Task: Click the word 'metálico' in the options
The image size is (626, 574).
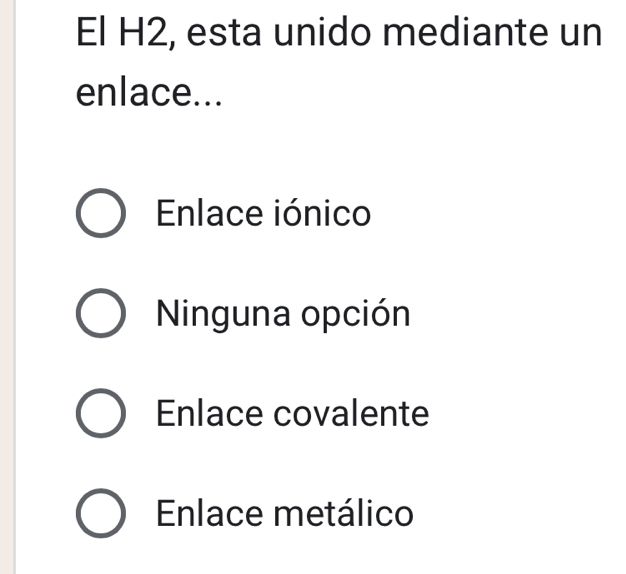Action: [344, 514]
